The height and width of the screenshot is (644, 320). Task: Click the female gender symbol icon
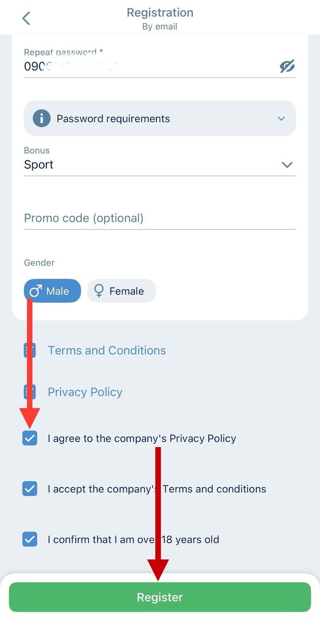pyautogui.click(x=98, y=291)
